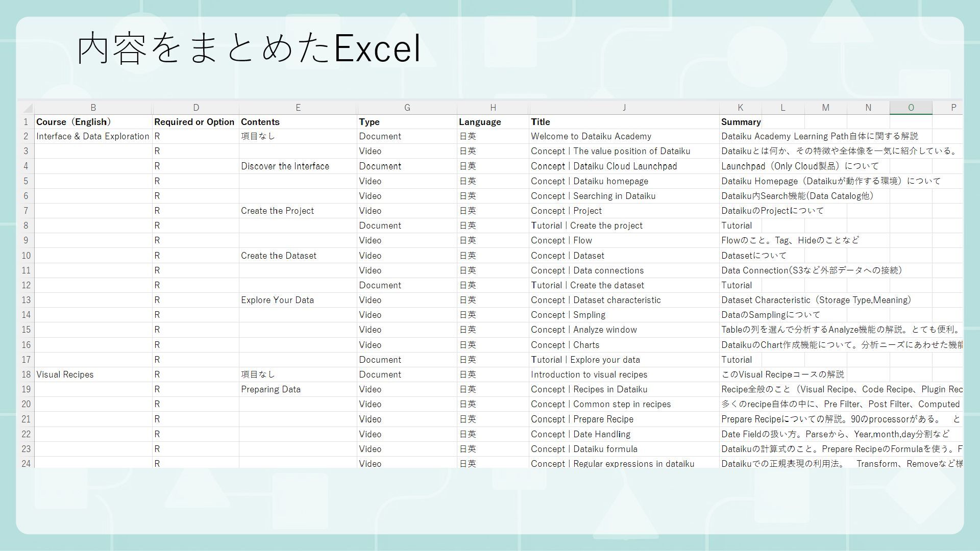This screenshot has width=980, height=551.
Task: Click 'Concept | Charts' cell
Action: point(624,345)
